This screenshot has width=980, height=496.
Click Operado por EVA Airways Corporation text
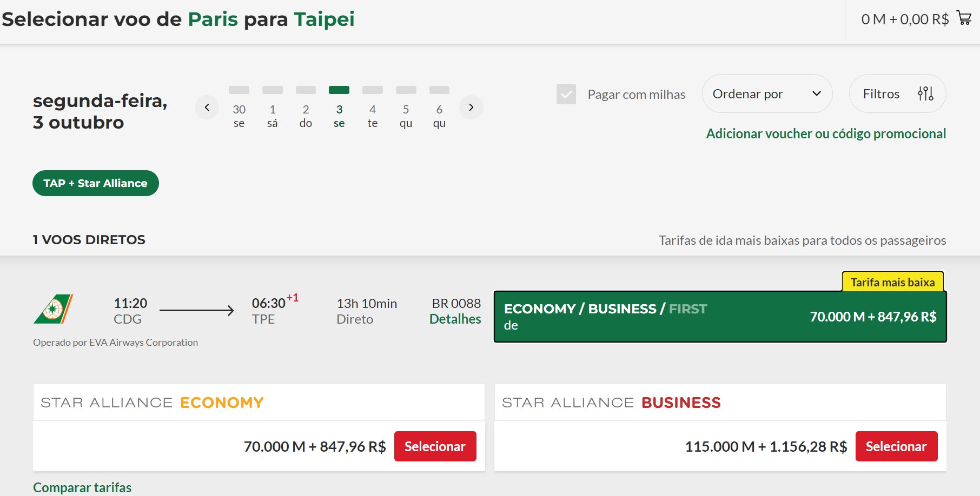pos(115,343)
